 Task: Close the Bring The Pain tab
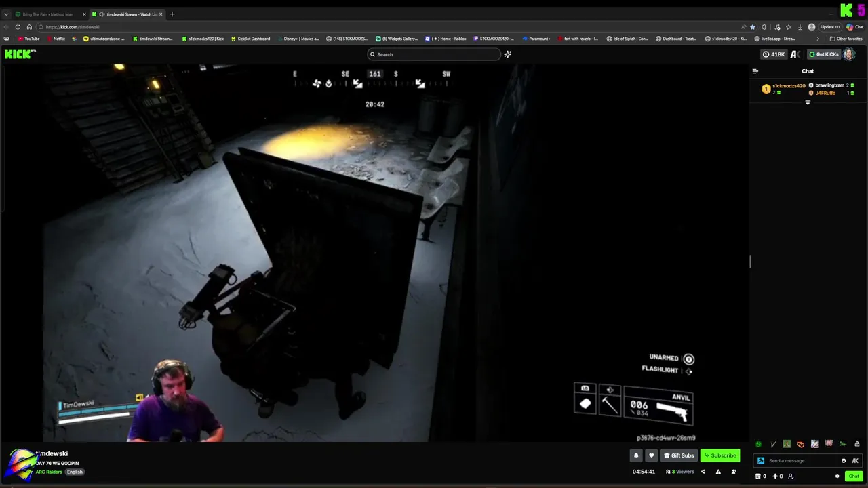[x=84, y=14]
